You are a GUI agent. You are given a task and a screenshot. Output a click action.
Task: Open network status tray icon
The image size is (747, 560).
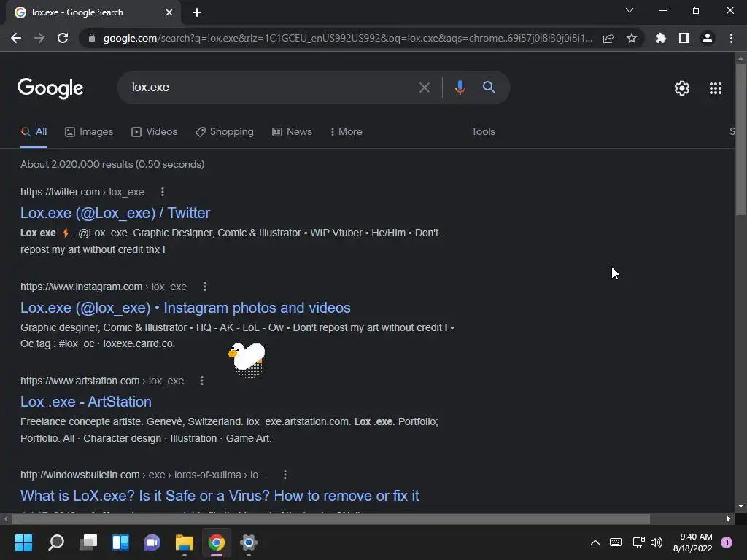click(638, 542)
